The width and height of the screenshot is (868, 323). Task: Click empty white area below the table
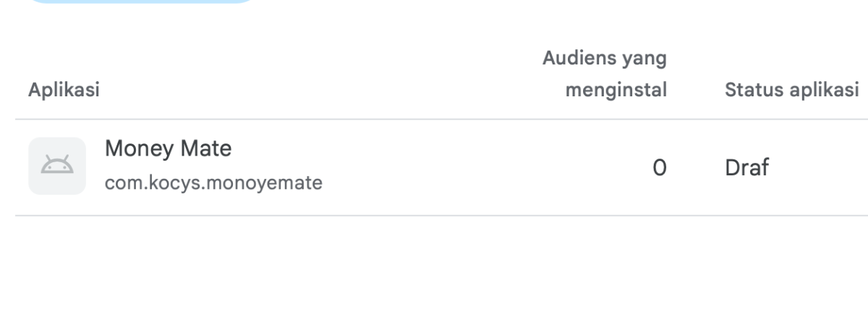pos(434,269)
